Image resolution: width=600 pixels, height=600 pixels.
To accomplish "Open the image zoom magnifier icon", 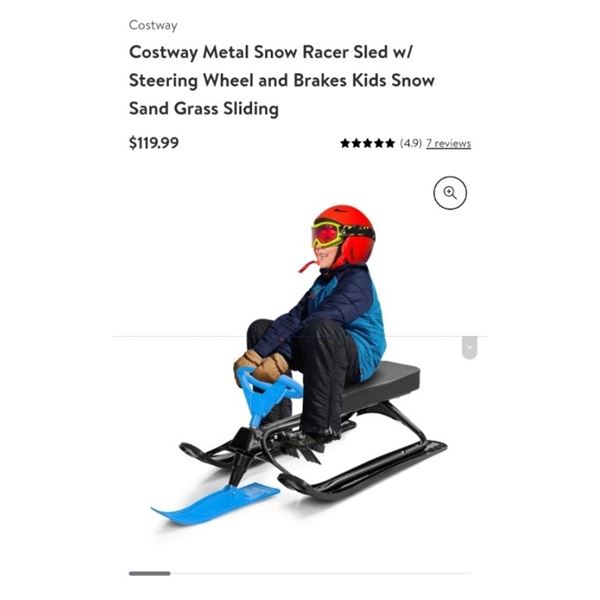I will click(450, 193).
